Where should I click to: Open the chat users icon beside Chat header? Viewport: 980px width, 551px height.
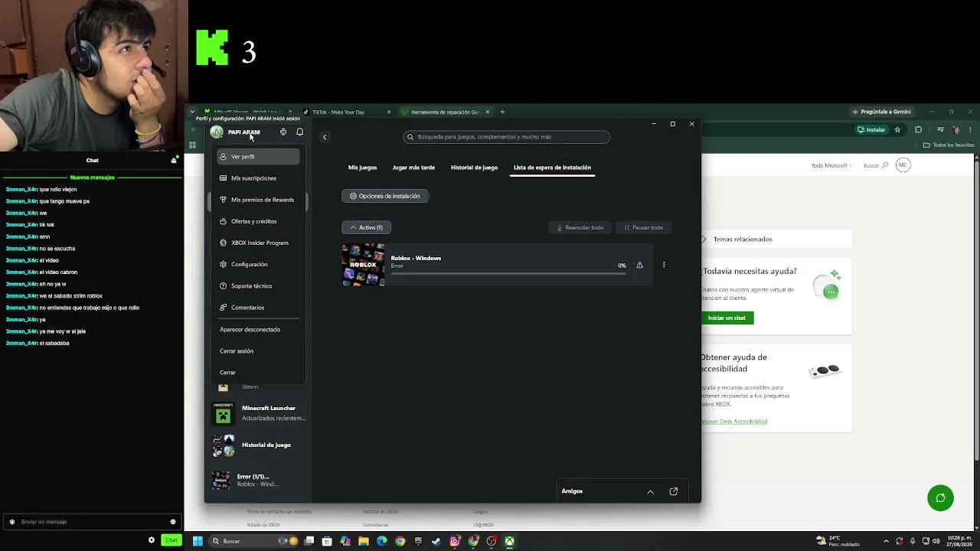click(174, 160)
